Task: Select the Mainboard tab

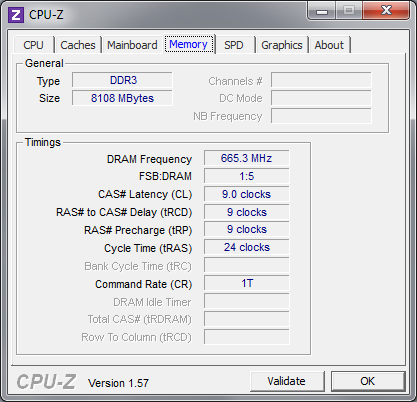Action: coord(132,45)
